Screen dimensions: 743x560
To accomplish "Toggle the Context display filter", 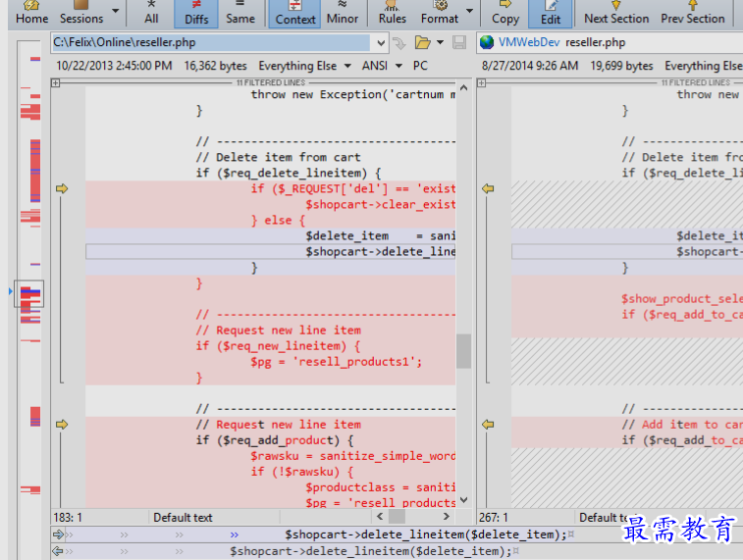I will (x=294, y=14).
